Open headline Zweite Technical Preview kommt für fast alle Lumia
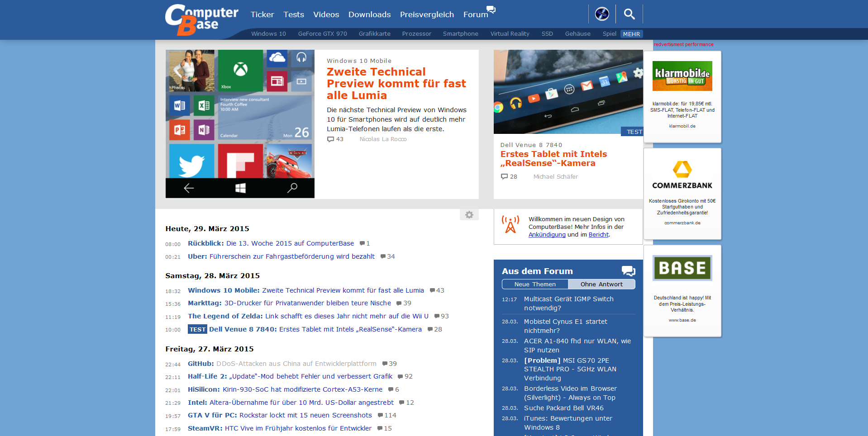 pyautogui.click(x=396, y=84)
